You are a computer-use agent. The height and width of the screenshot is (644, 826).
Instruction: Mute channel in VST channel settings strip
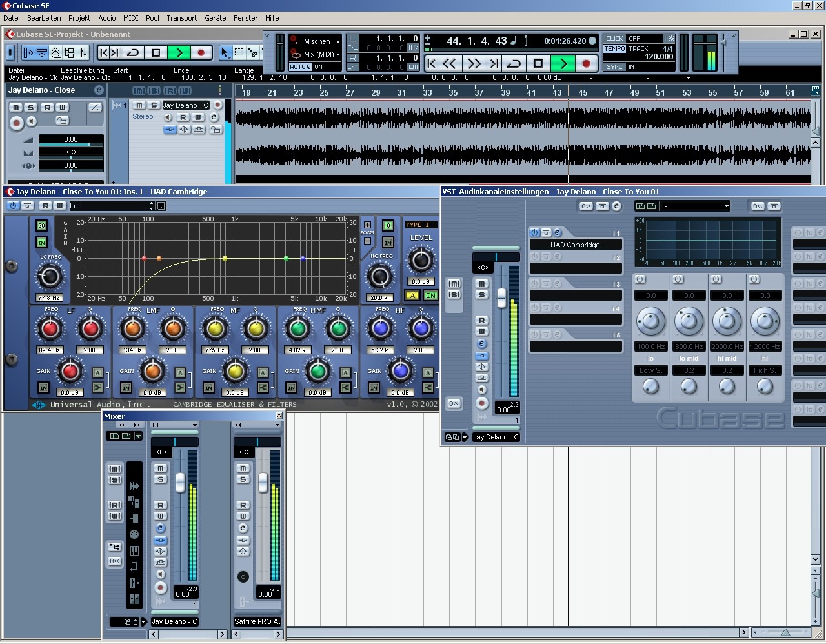point(481,284)
